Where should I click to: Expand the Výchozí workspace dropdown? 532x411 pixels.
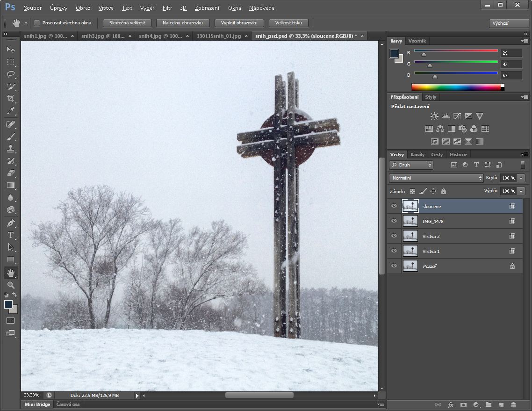[x=509, y=23]
